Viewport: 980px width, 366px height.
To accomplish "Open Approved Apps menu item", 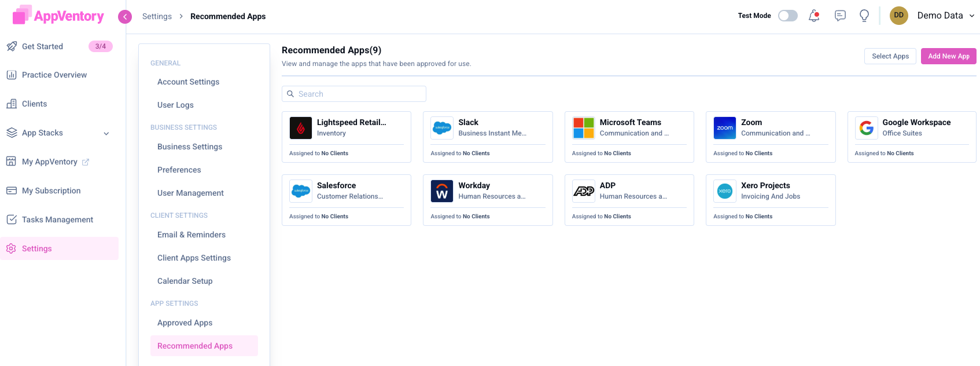I will click(x=185, y=323).
